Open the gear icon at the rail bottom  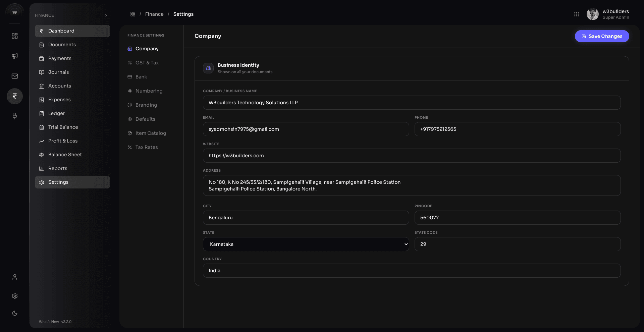click(x=15, y=296)
